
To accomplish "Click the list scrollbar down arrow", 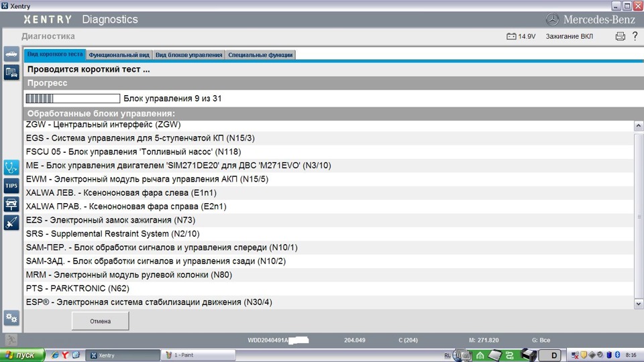I will coord(638,304).
